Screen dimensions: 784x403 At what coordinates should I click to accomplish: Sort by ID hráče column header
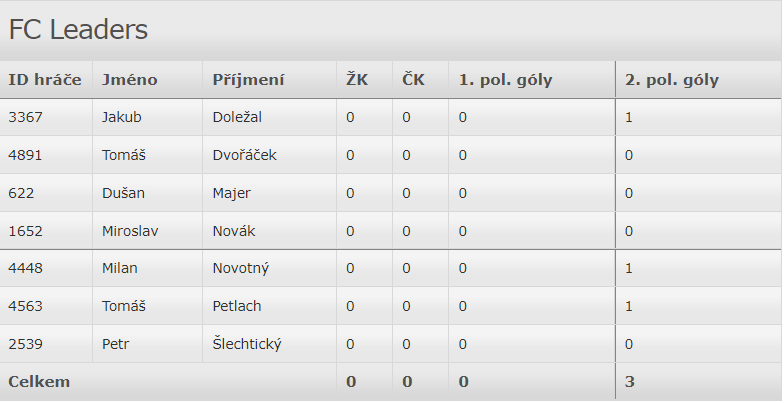[45, 80]
